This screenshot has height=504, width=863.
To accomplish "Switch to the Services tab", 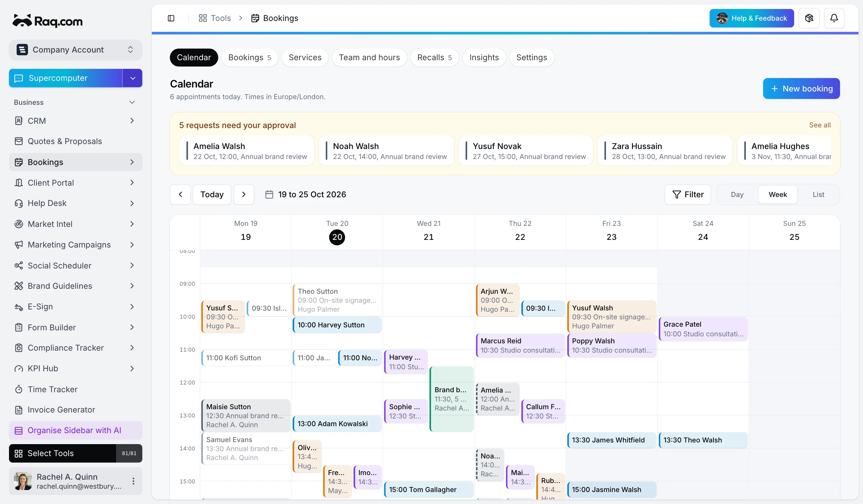I will coord(305,58).
